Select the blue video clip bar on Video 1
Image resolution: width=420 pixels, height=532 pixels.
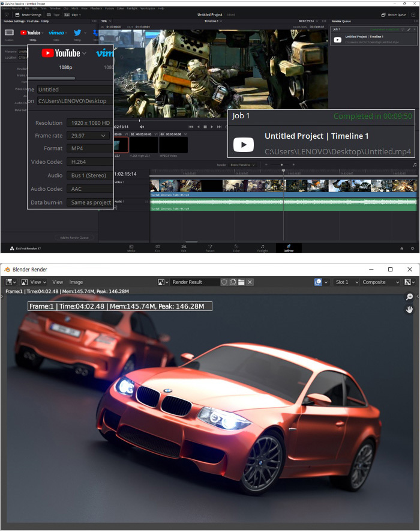pyautogui.click(x=283, y=195)
